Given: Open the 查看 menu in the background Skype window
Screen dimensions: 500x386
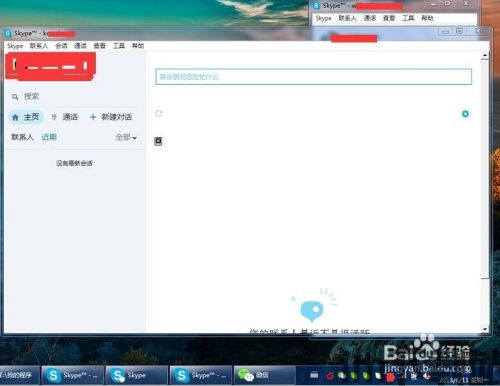Looking at the screenshot, I should pos(389,18).
